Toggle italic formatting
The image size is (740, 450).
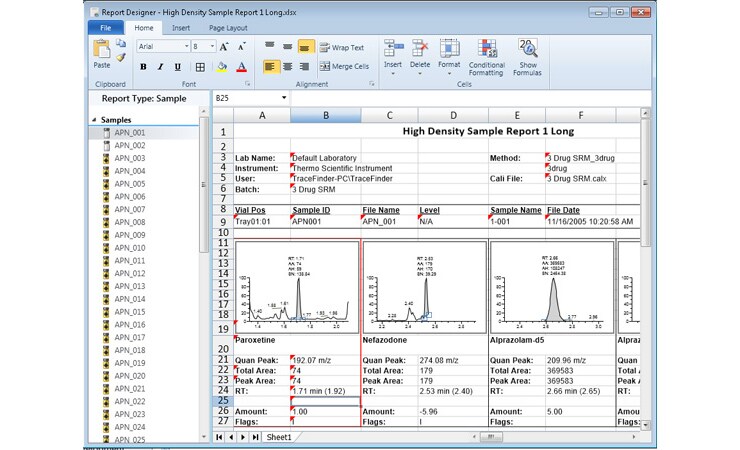click(x=160, y=67)
